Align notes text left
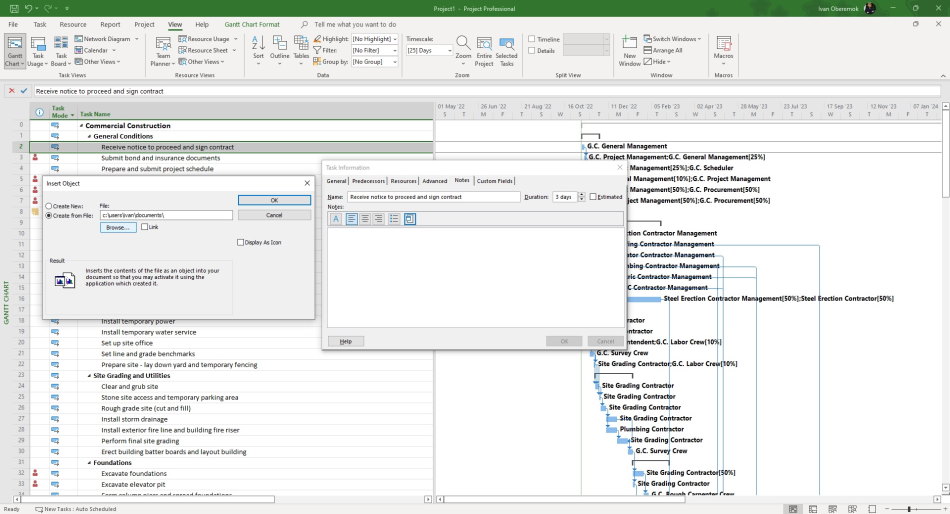This screenshot has height=514, width=950. [x=351, y=219]
